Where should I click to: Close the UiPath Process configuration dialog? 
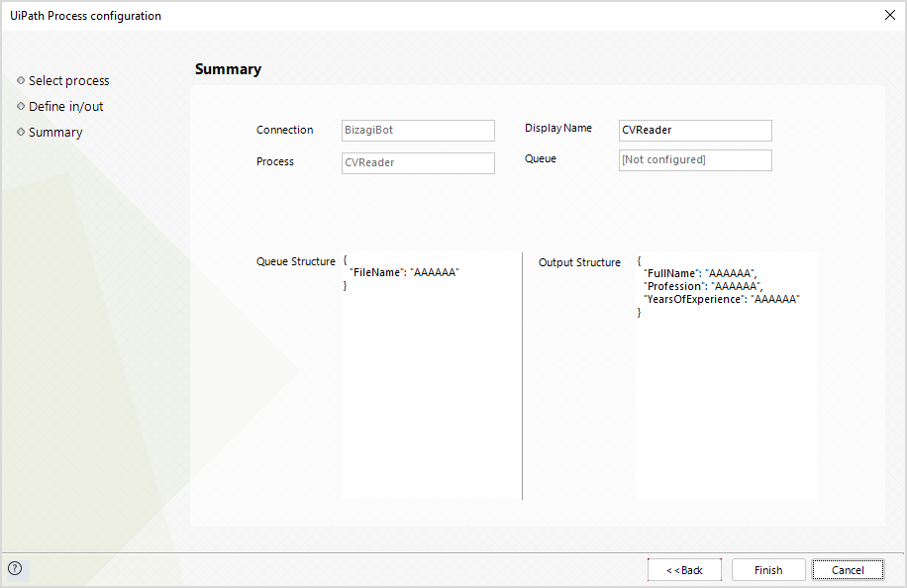pos(889,15)
